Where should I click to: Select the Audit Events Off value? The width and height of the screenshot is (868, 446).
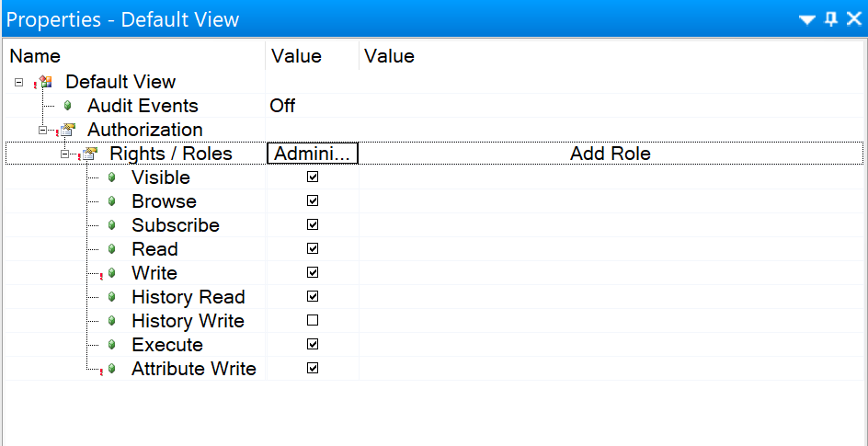click(282, 106)
